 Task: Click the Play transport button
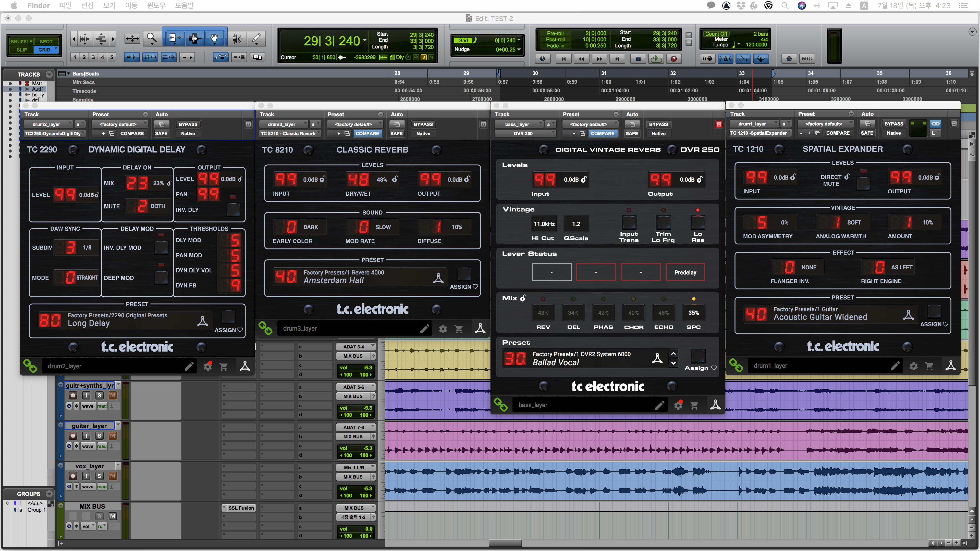click(656, 59)
